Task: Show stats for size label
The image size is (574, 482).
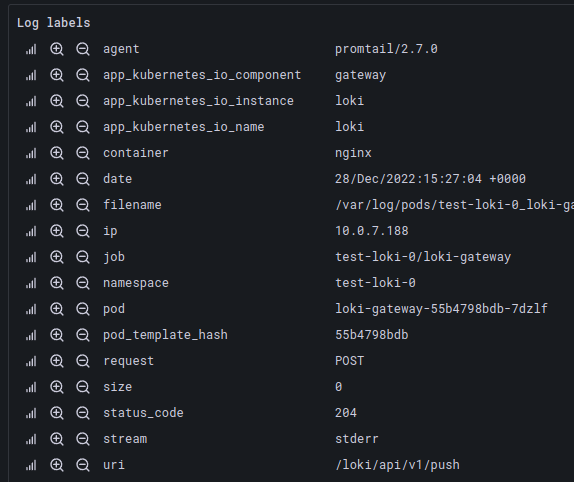Action: tap(31, 387)
